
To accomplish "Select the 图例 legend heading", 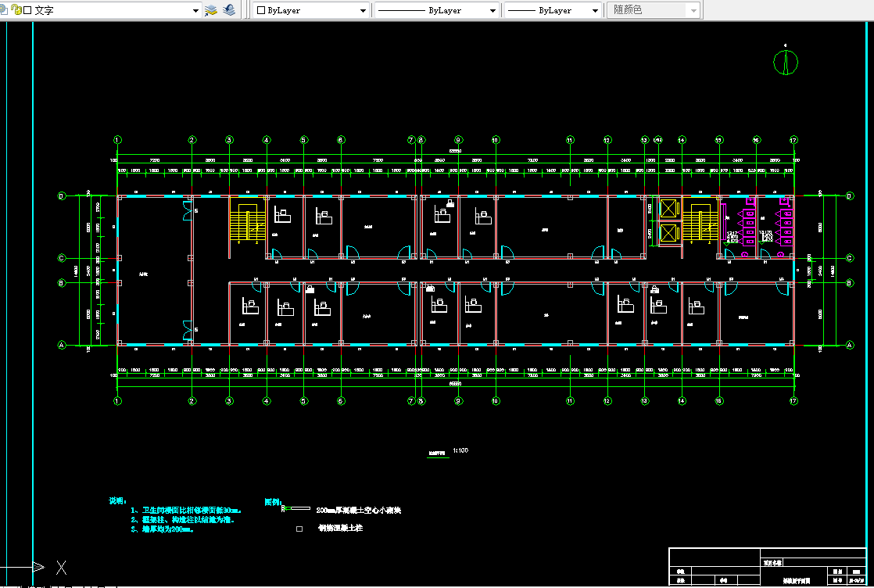I will click(273, 502).
